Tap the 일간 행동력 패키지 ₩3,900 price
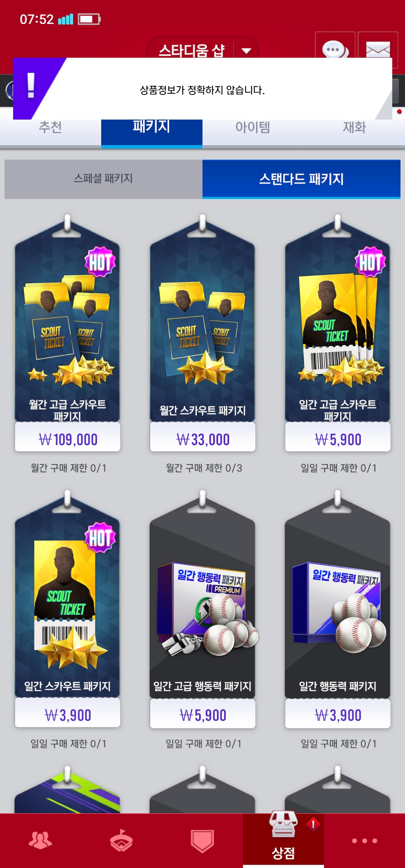This screenshot has width=405, height=868. click(337, 715)
